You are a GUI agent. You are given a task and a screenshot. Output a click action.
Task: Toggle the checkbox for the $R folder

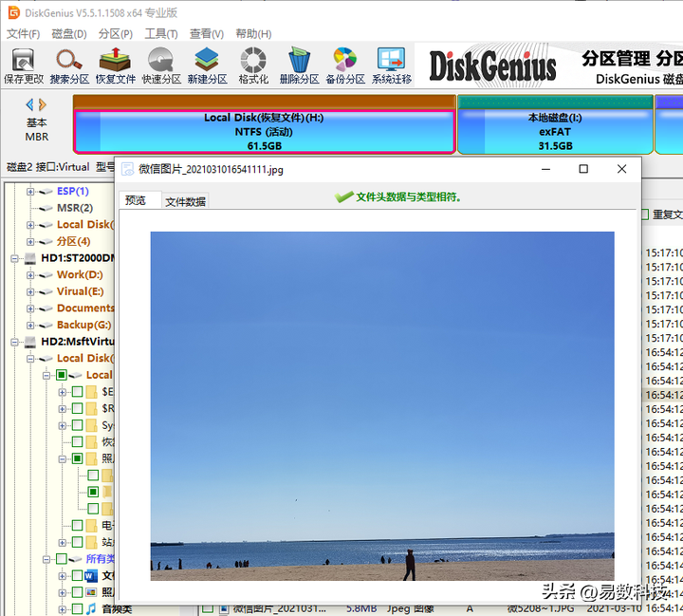click(x=77, y=408)
